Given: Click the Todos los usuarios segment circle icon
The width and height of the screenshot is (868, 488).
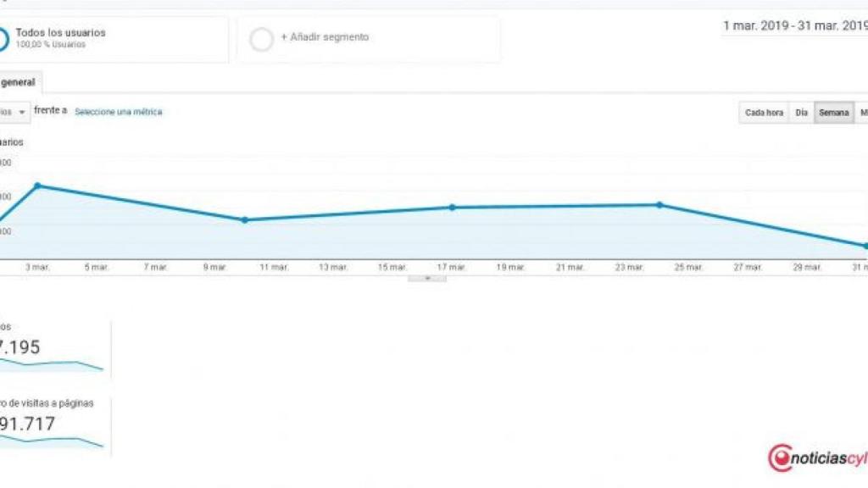Looking at the screenshot, I should (3, 39).
